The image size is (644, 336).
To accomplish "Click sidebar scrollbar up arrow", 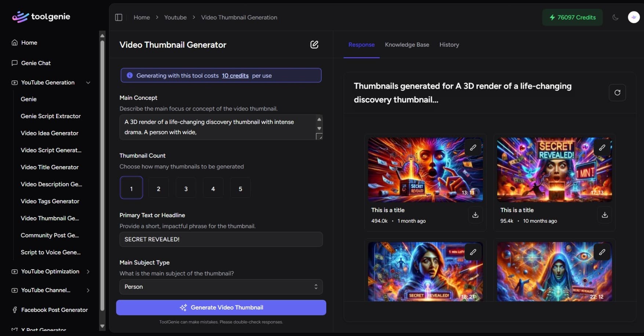I will click(102, 36).
